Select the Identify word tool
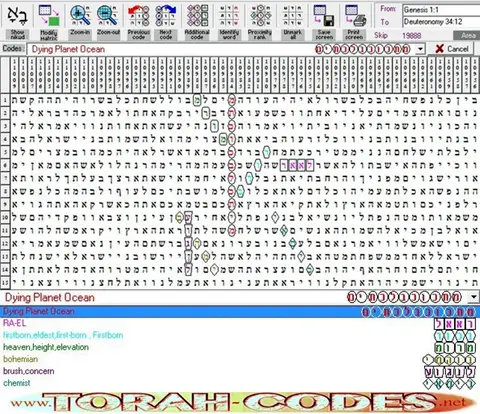This screenshot has width=480, height=414. tap(229, 15)
